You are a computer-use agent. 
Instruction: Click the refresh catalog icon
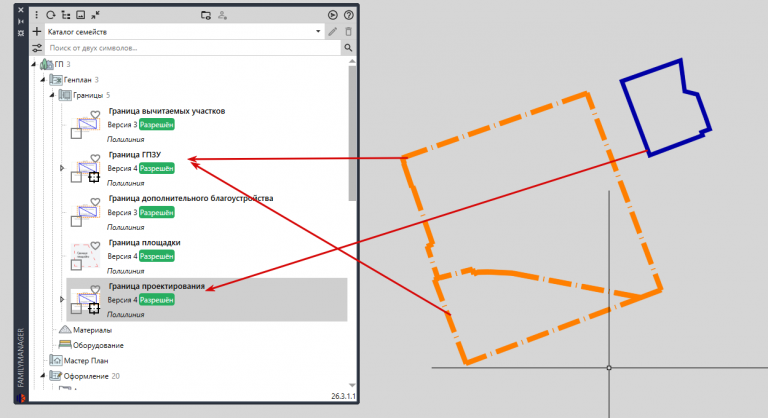click(x=51, y=15)
